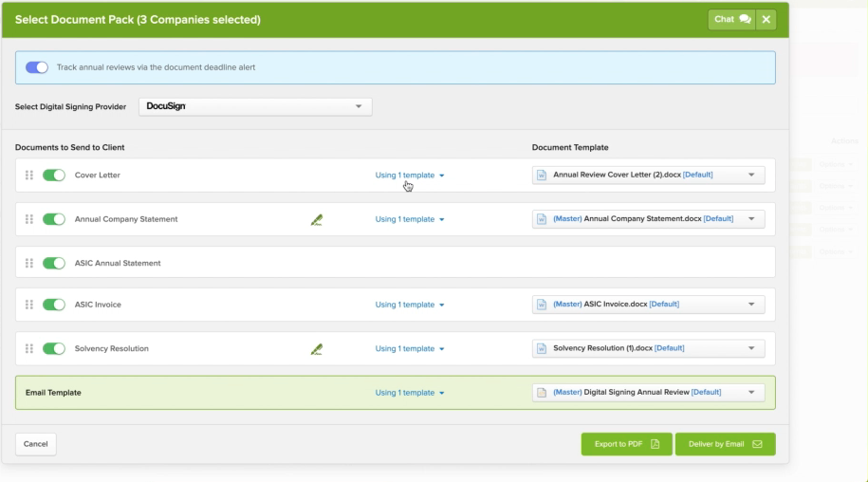Open the Annual Review Cover Letter template dropdown
Screen dimensions: 868x482
pos(648,176)
